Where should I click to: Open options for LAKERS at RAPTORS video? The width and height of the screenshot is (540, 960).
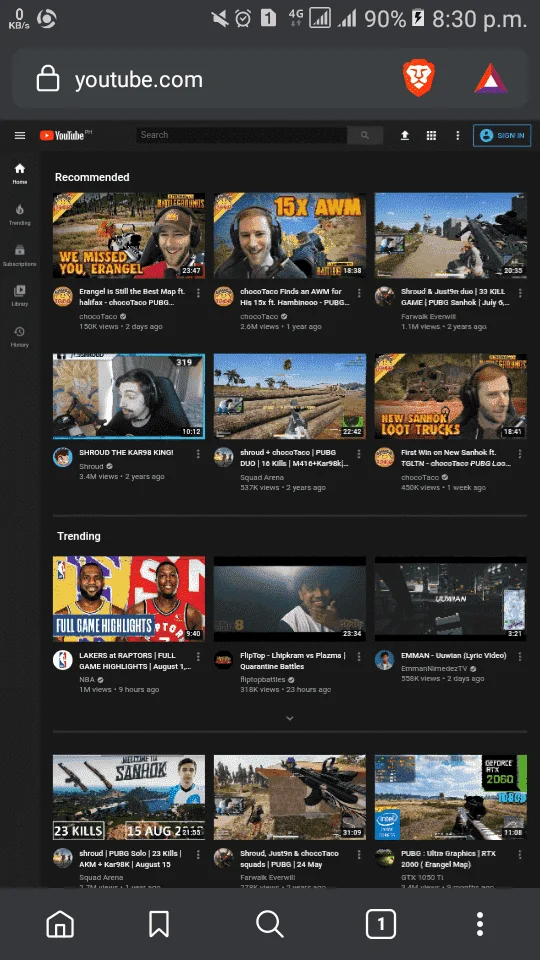click(x=198, y=656)
